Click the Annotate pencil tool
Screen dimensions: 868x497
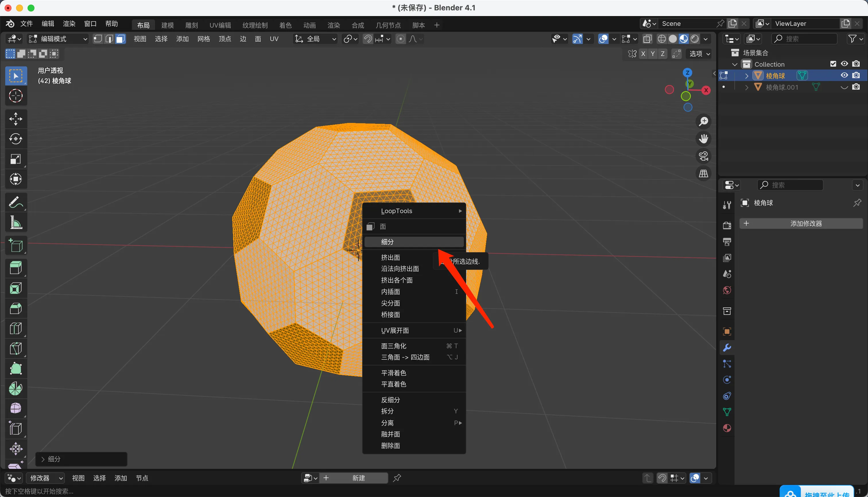click(16, 203)
